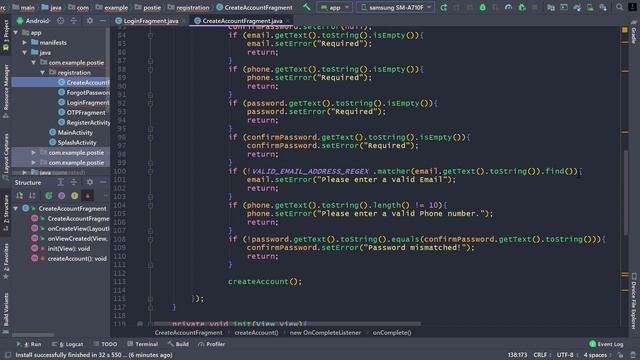Click the 1: Project side tab
The width and height of the screenshot is (640, 360).
coord(6,36)
